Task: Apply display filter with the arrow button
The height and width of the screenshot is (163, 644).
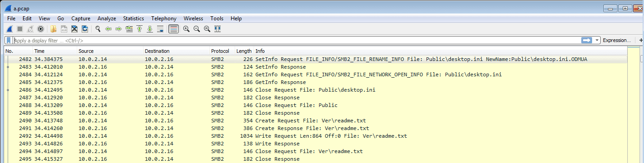Action: 586,40
